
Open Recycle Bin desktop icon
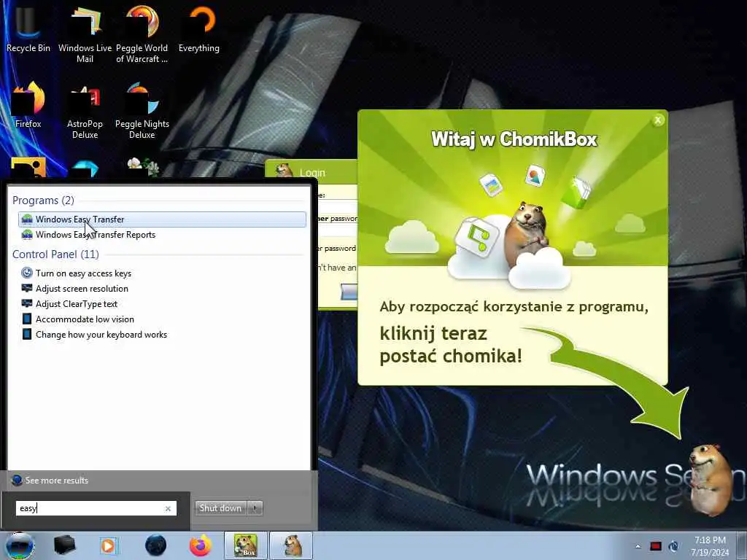point(28,31)
